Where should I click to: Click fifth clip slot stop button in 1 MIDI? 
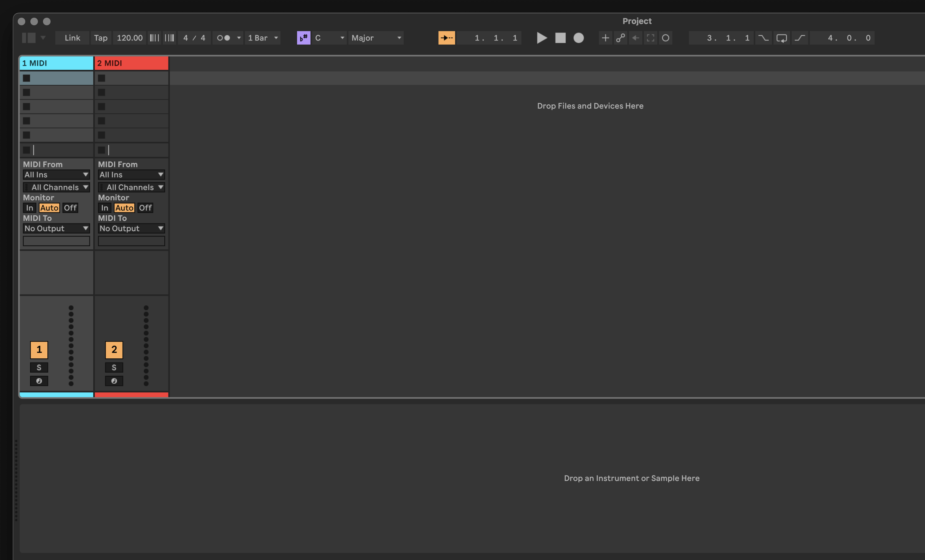pos(26,135)
